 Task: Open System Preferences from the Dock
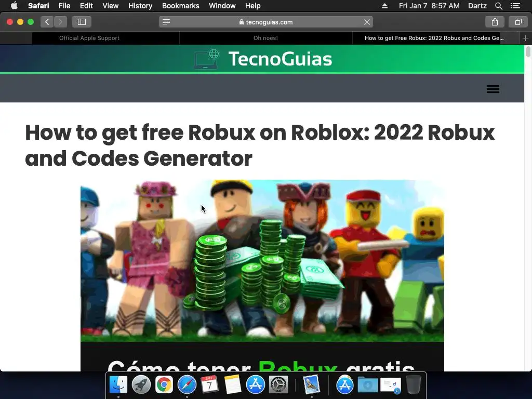point(278,384)
